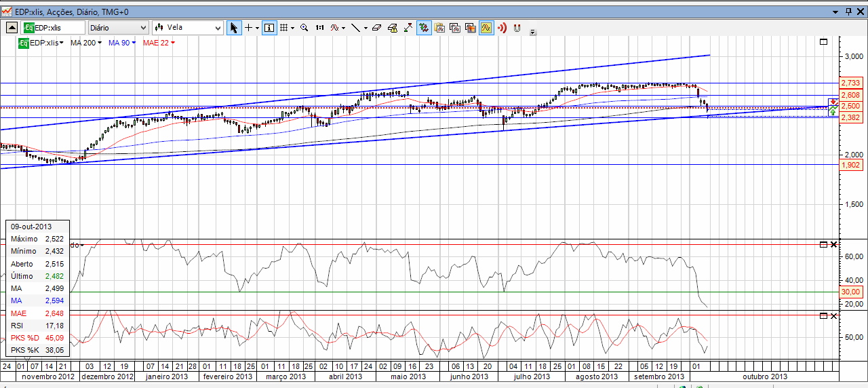Click the chart template folder icon
Image resolution: width=868 pixels, height=388 pixels.
click(439, 28)
